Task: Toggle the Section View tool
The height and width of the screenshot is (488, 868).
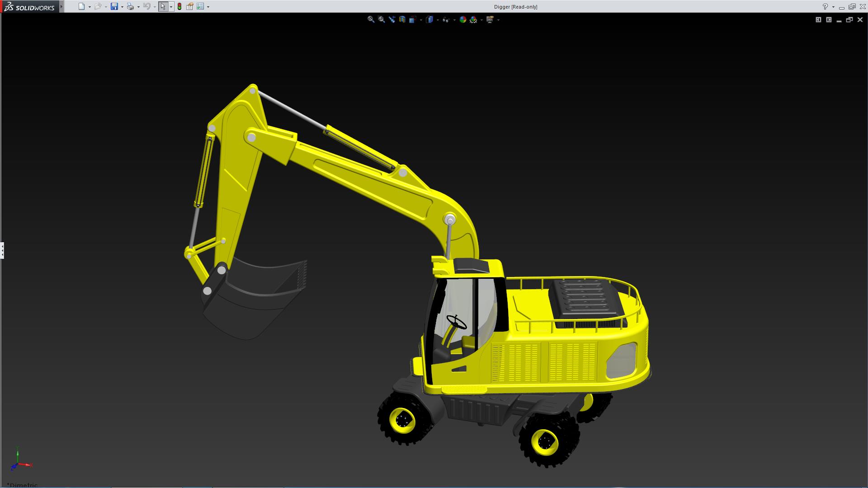Action: coord(402,19)
